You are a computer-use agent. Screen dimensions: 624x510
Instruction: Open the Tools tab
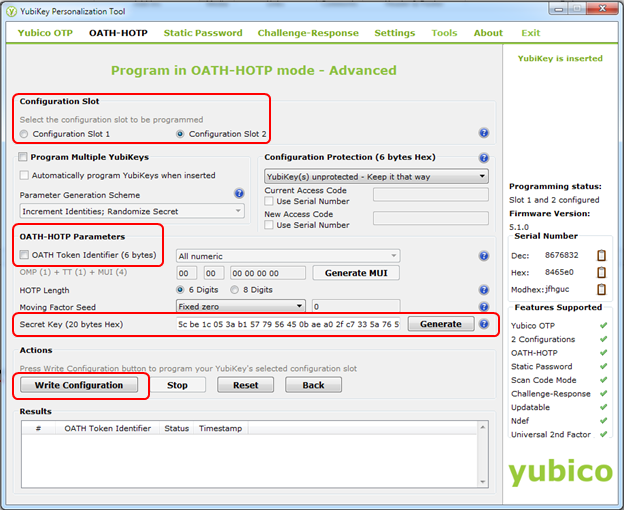coord(444,33)
